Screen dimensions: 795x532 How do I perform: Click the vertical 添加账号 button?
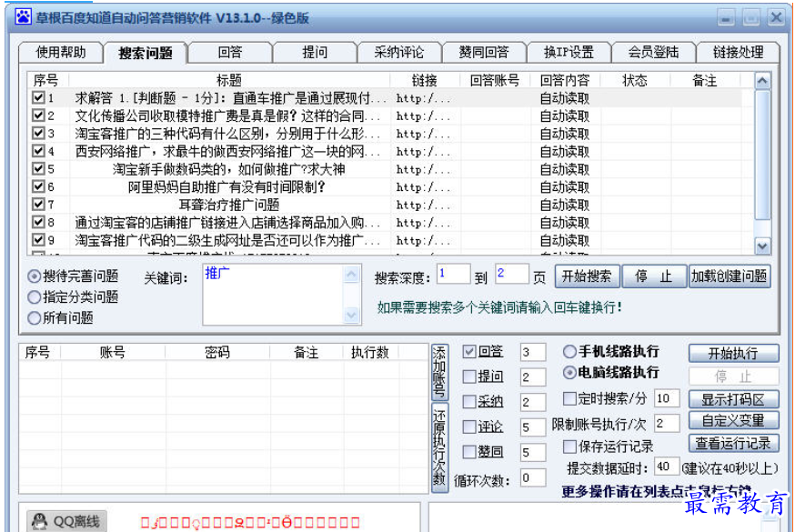click(439, 372)
